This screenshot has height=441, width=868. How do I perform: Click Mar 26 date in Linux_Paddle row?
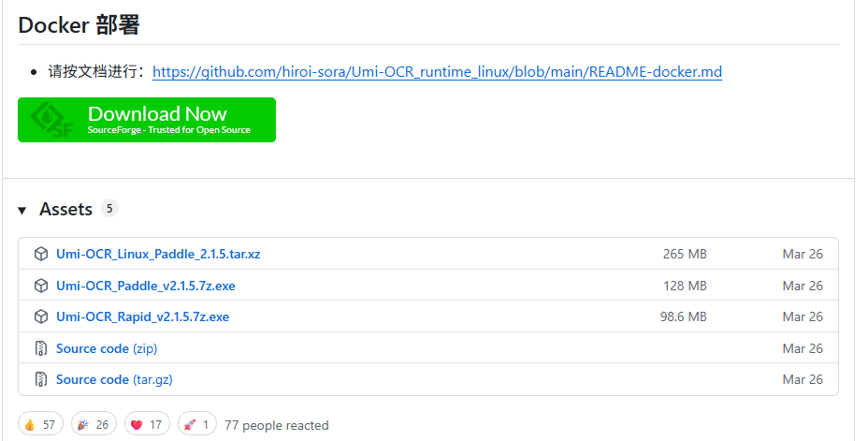[803, 254]
